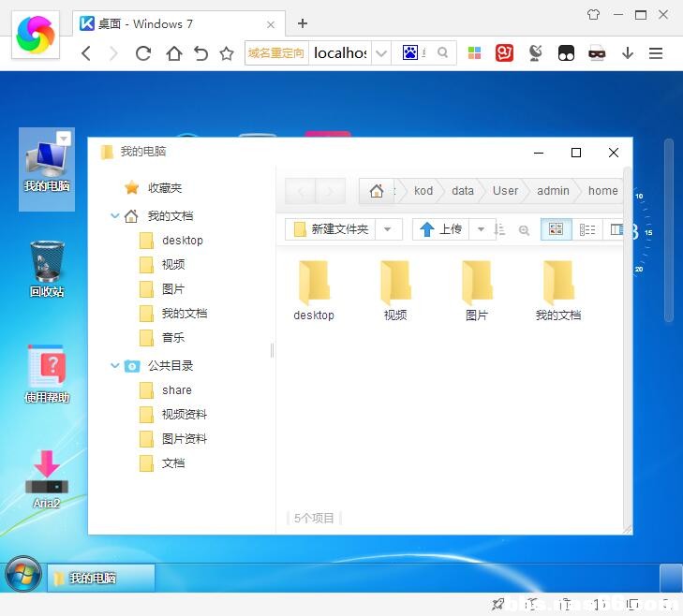The image size is (683, 616).
Task: Select the 视频 folder in main pane
Action: click(x=395, y=291)
